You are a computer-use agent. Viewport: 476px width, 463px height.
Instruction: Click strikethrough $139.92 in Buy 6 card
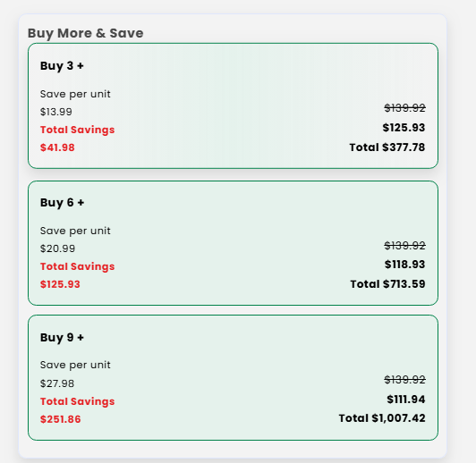(x=404, y=245)
